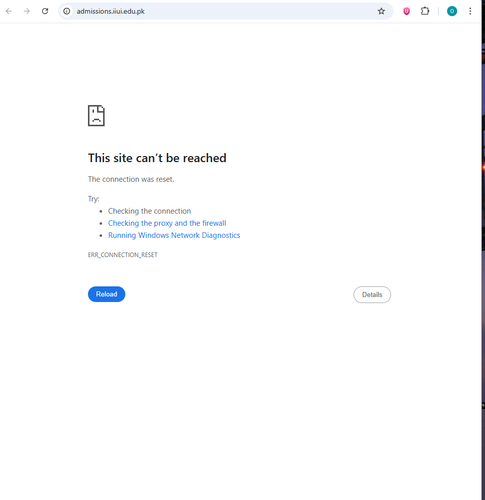
Task: Open the Extensions puzzle-piece menu
Action: (x=425, y=11)
